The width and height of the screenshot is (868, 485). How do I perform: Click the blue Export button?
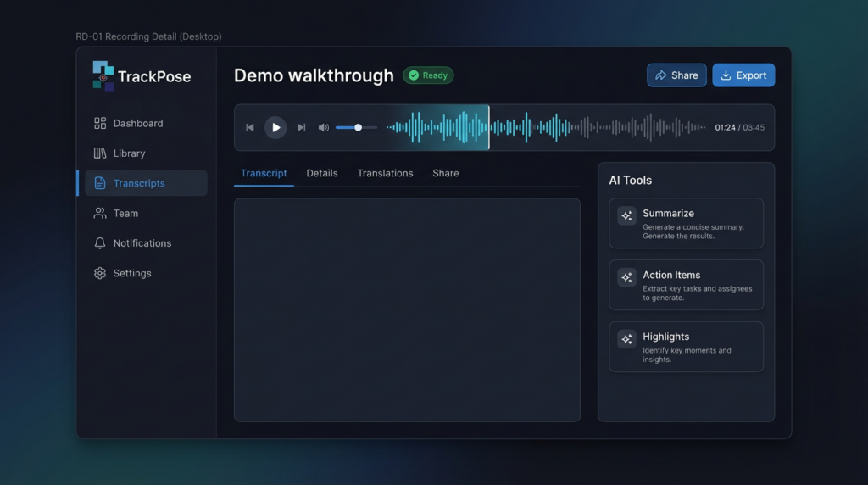pyautogui.click(x=743, y=75)
